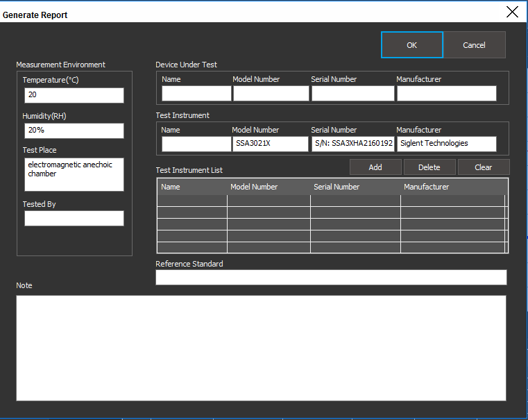Click the Test Place text box
Viewport: 528px width, 420px height.
(74, 174)
